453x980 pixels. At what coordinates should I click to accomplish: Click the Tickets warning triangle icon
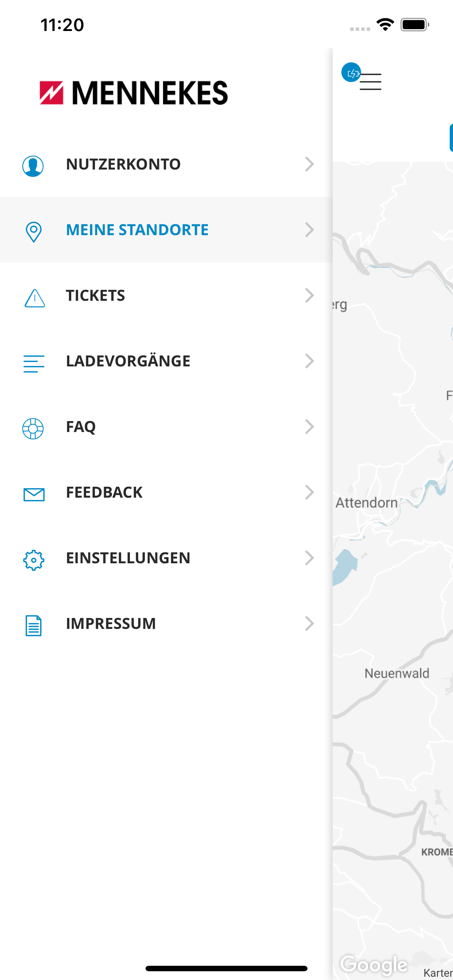coord(35,298)
